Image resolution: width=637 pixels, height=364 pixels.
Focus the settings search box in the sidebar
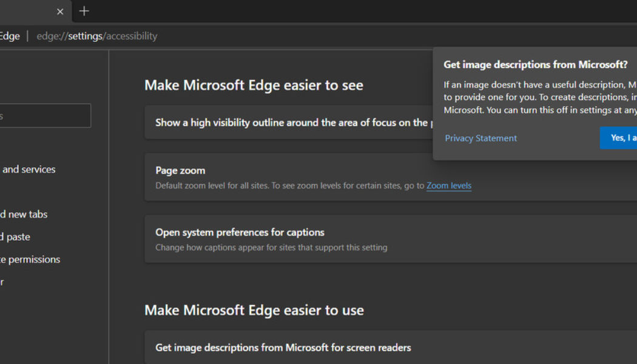(45, 115)
